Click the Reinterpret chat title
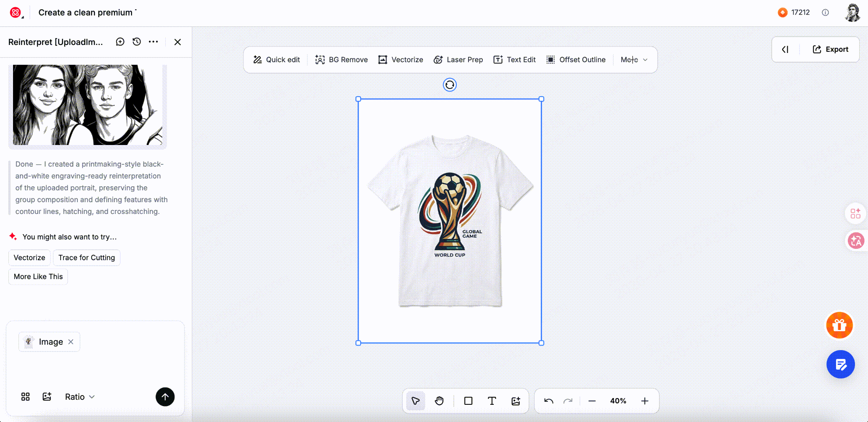Image resolution: width=868 pixels, height=422 pixels. pyautogui.click(x=56, y=42)
